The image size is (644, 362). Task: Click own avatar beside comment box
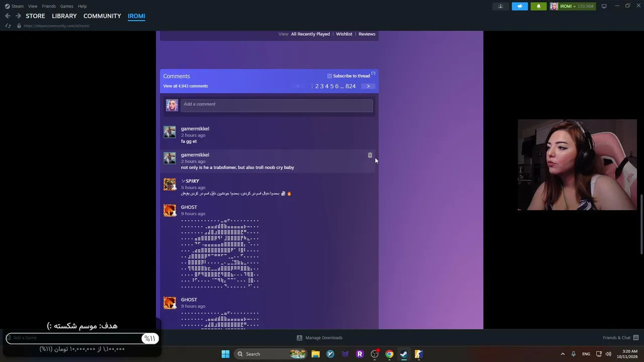click(172, 105)
